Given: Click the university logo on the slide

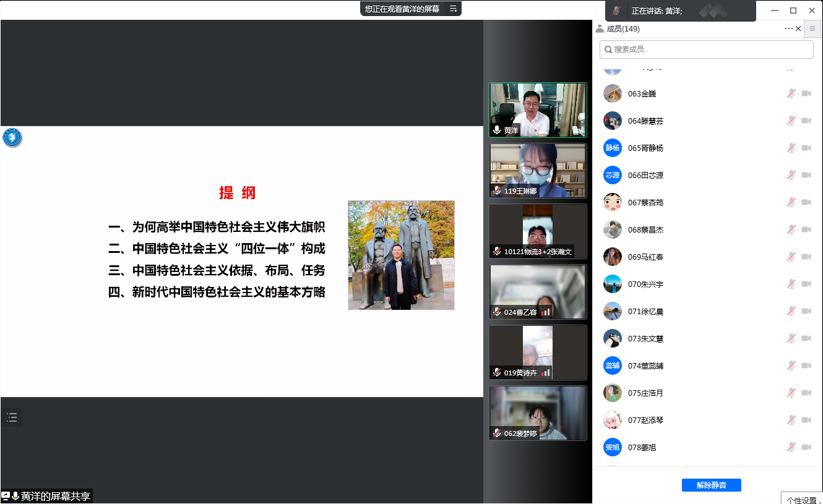Looking at the screenshot, I should coord(12,137).
